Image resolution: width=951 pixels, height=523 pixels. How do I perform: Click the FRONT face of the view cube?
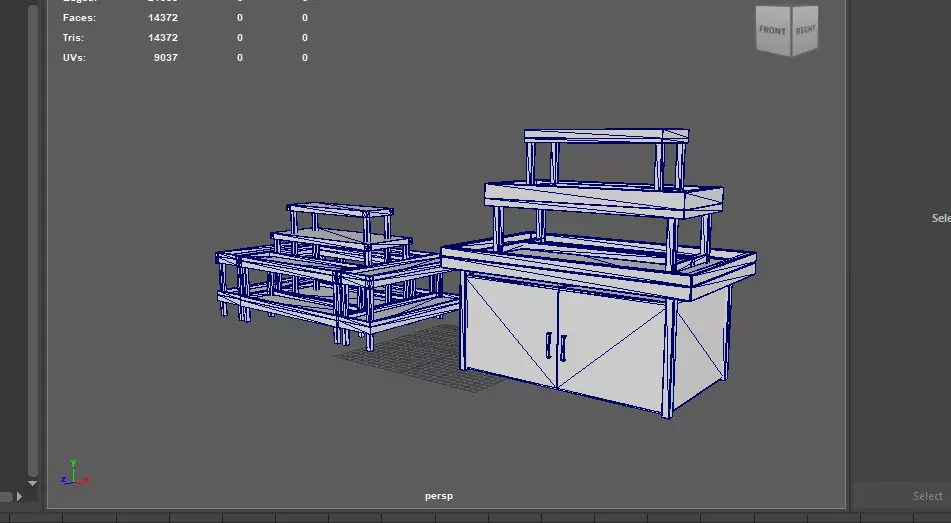773,30
